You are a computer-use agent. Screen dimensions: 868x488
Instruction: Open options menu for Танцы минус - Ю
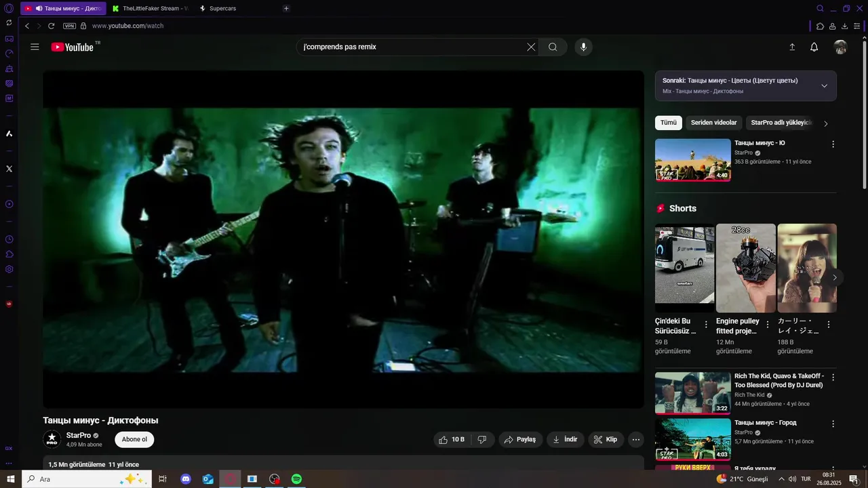coord(833,144)
